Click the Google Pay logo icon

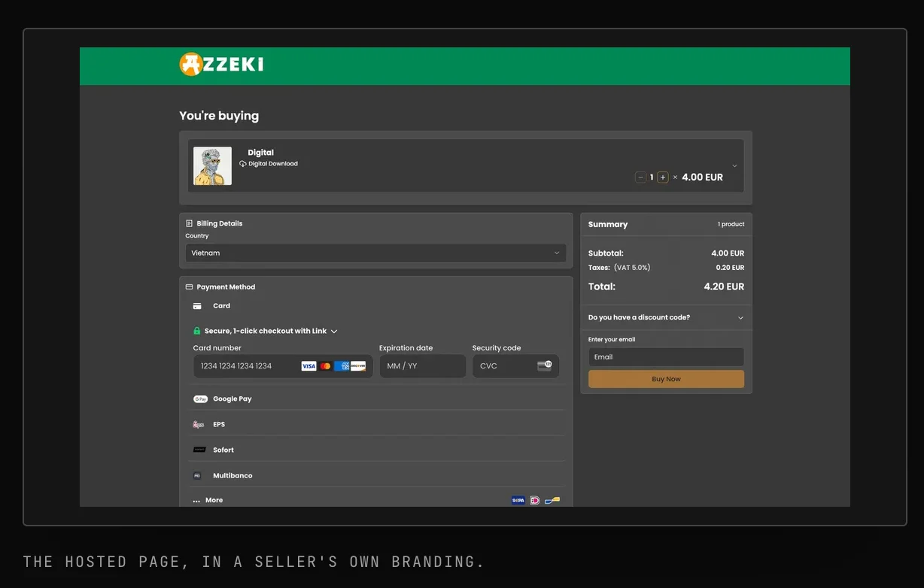(x=200, y=399)
